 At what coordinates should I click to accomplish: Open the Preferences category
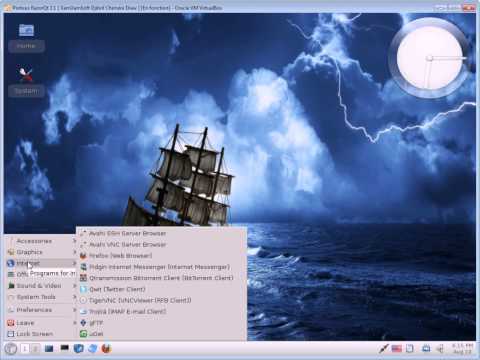tap(41, 310)
